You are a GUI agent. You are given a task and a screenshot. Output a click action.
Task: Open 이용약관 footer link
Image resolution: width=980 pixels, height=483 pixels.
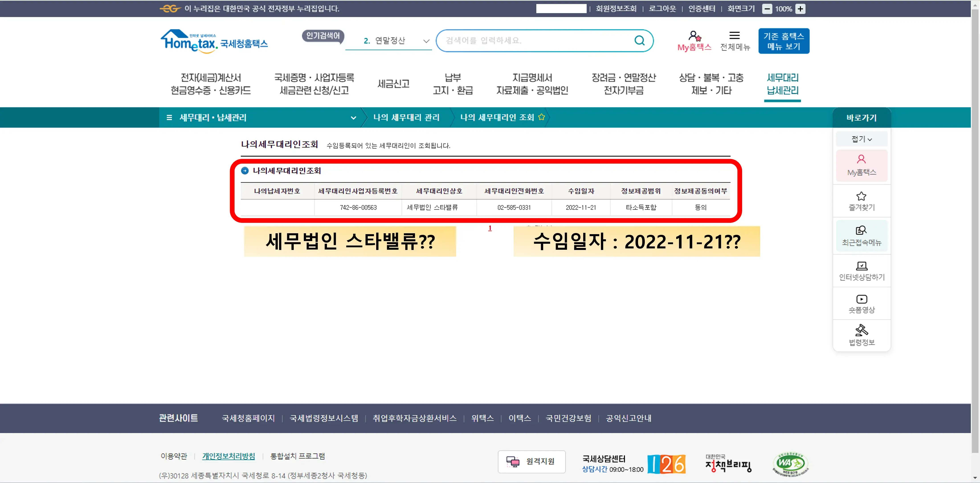click(x=174, y=456)
